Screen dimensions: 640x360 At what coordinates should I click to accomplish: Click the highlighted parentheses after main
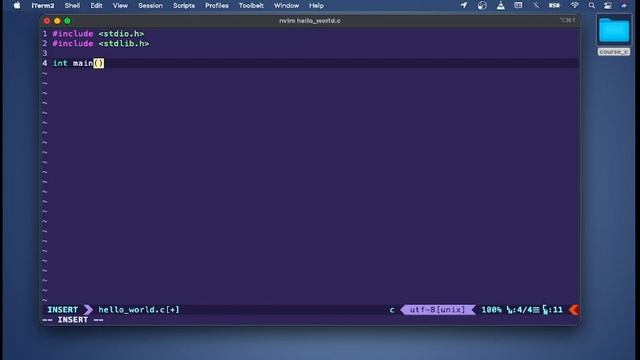(98, 63)
